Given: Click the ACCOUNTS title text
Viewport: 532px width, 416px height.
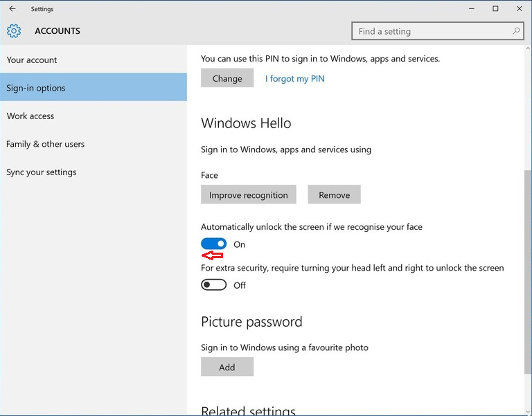Looking at the screenshot, I should click(57, 31).
